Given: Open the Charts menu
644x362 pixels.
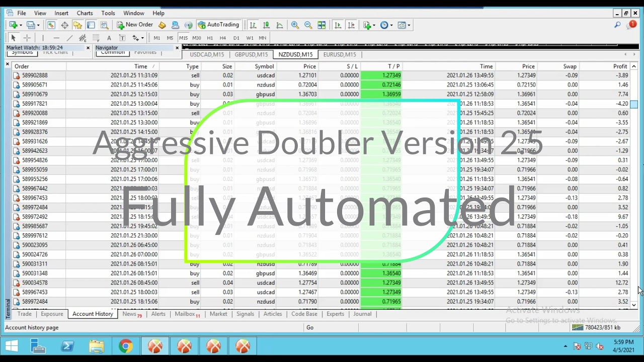Looking at the screenshot, I should click(x=85, y=13).
